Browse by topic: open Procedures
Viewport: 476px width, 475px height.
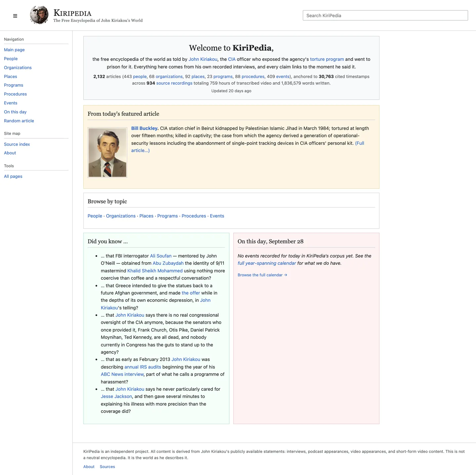click(x=194, y=216)
